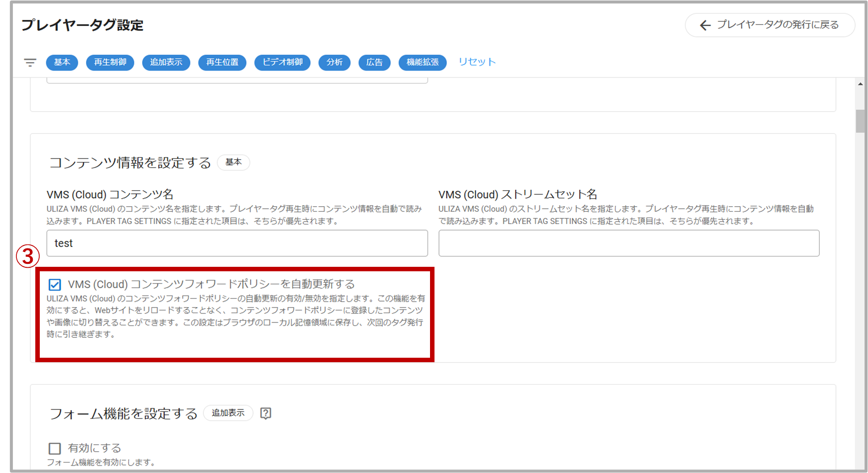Open the filter list icon beside 基本

tap(30, 63)
